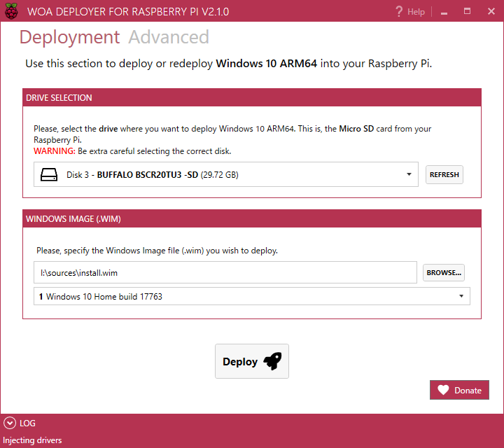Open the Windows image edition dropdown
The image size is (504, 448).
(x=252, y=296)
